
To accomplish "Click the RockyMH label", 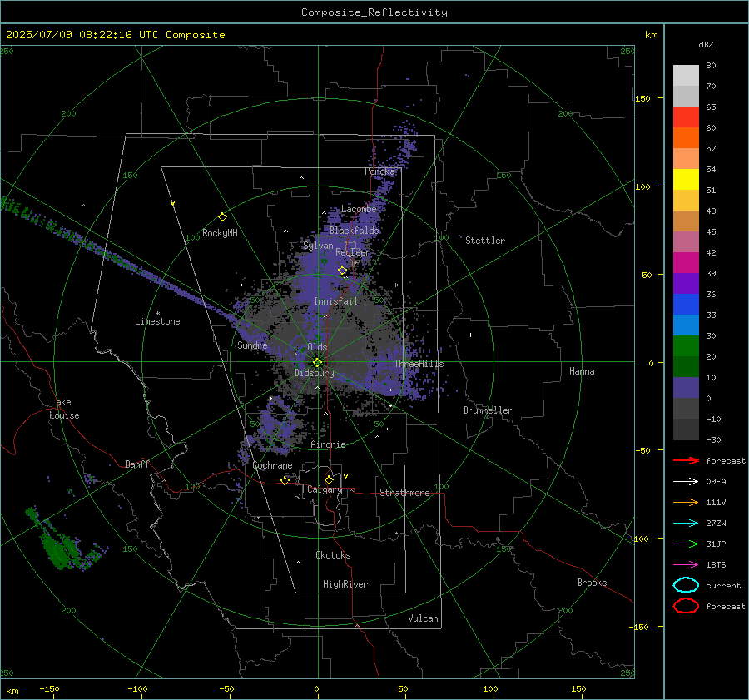I will click(x=220, y=233).
